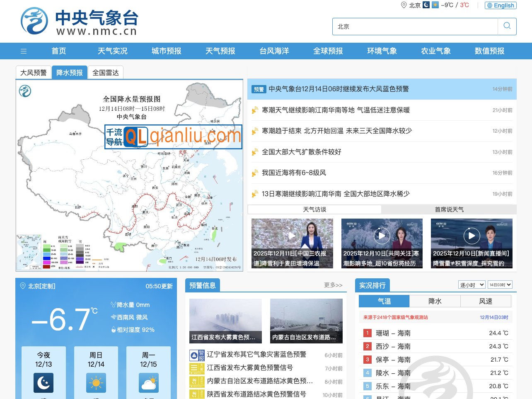Screen dimensions: 532x399
Task: Play the 共同关注 寒潮 video
Action: pos(382,235)
